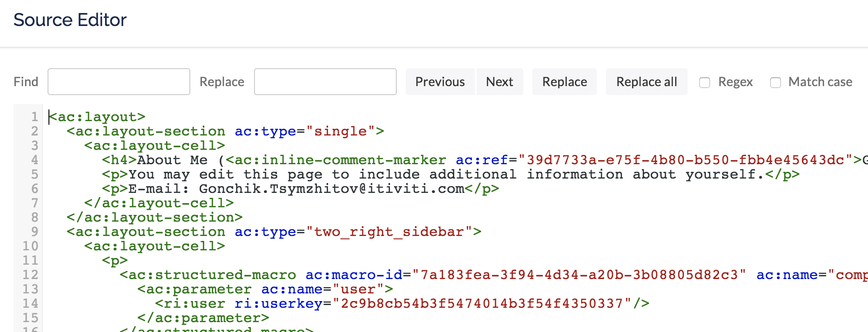
Task: Click closing </ac:layout-section> on line 8
Action: tap(154, 217)
